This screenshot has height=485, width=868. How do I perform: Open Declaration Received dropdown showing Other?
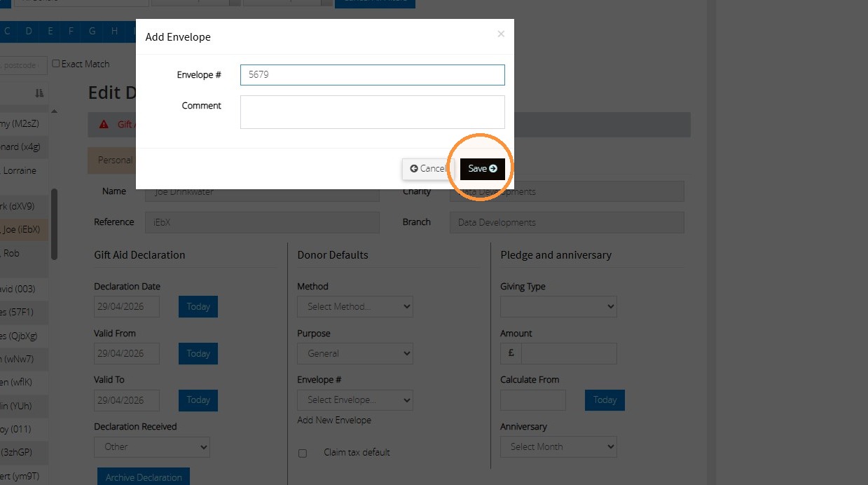pos(152,446)
